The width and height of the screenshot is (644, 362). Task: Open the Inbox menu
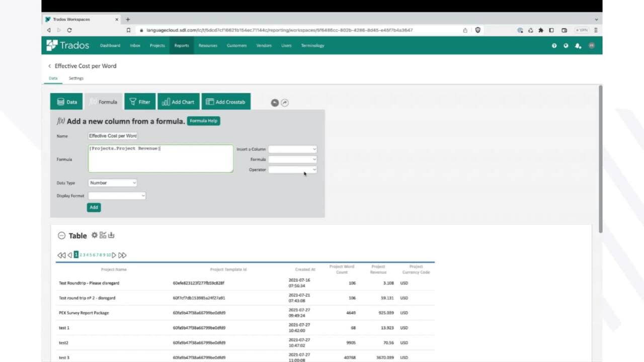tap(135, 45)
